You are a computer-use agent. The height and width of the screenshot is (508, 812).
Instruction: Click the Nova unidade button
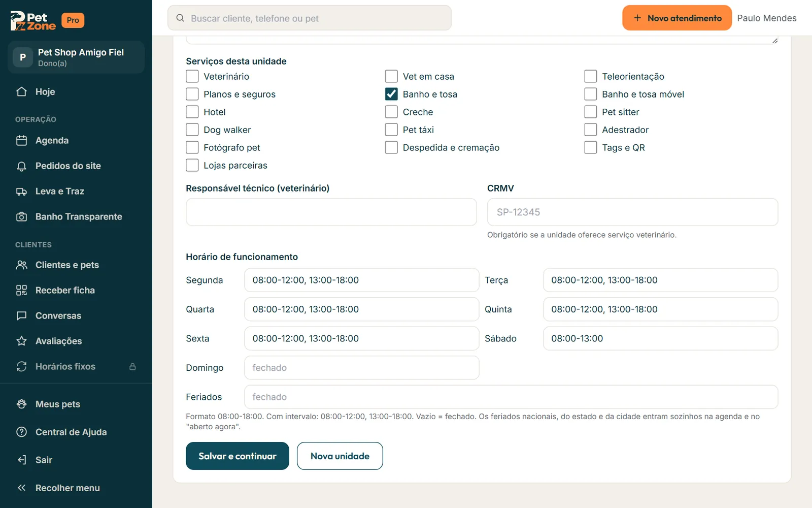pyautogui.click(x=340, y=456)
